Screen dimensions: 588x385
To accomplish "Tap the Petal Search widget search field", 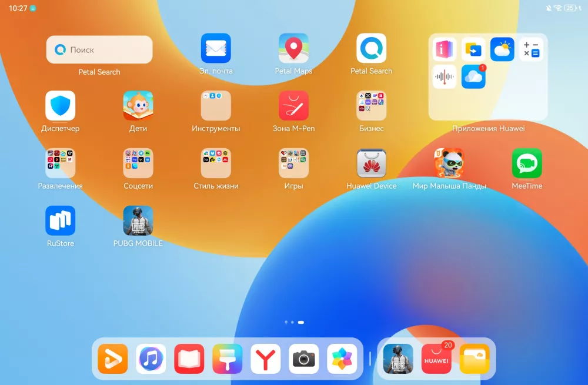I will tap(99, 49).
